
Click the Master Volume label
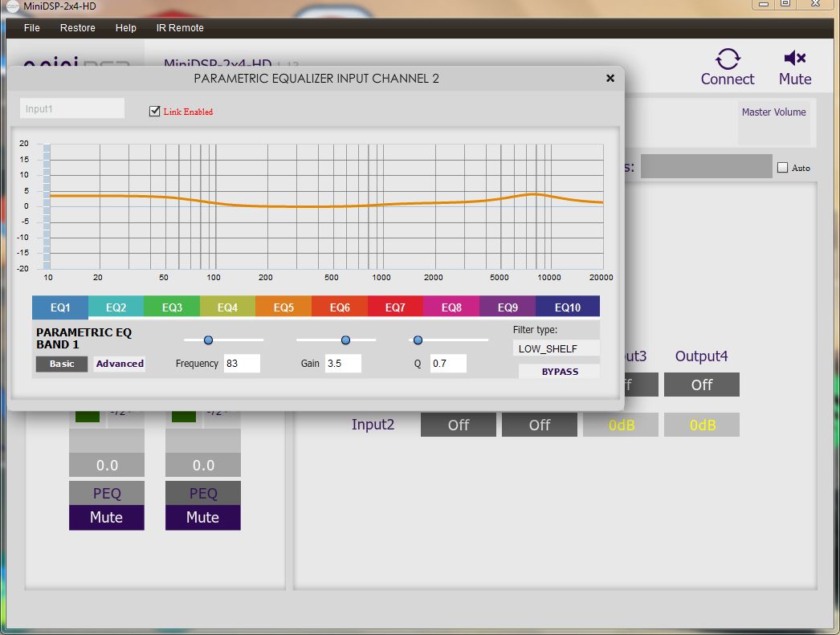[x=773, y=112]
